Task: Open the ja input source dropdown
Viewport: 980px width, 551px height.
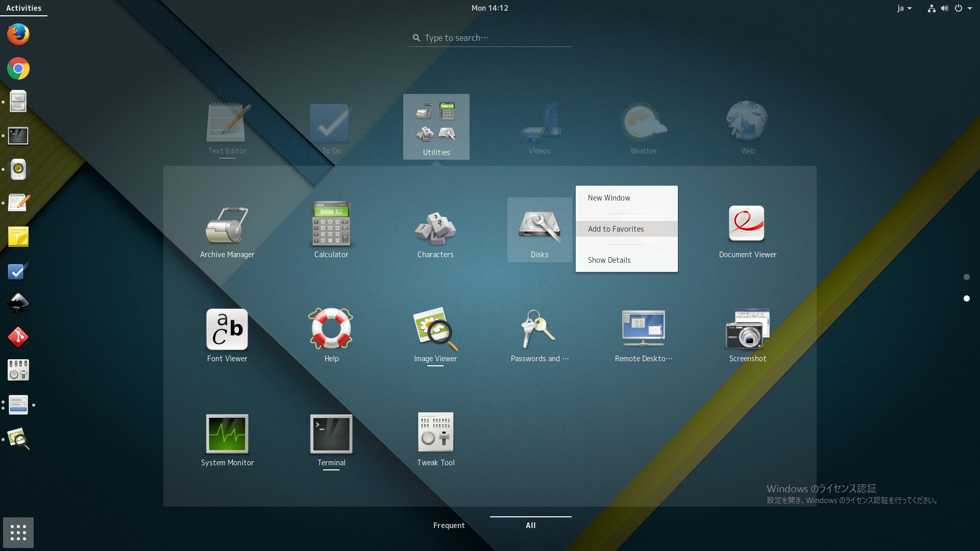Action: pyautogui.click(x=904, y=8)
